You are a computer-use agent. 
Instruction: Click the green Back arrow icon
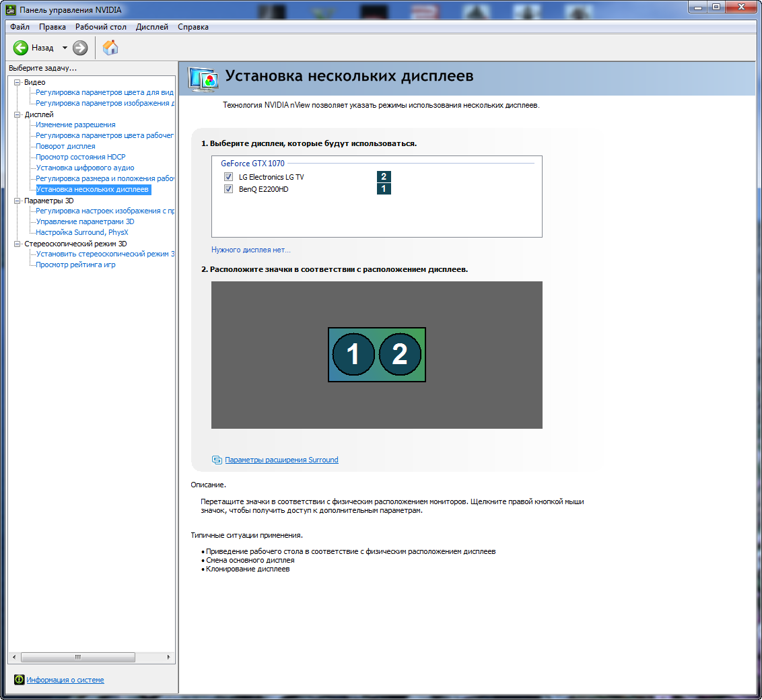(x=21, y=48)
